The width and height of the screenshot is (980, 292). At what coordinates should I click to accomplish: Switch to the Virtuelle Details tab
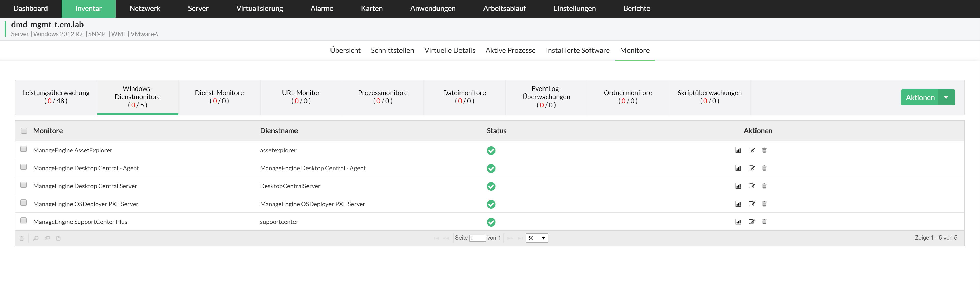450,50
